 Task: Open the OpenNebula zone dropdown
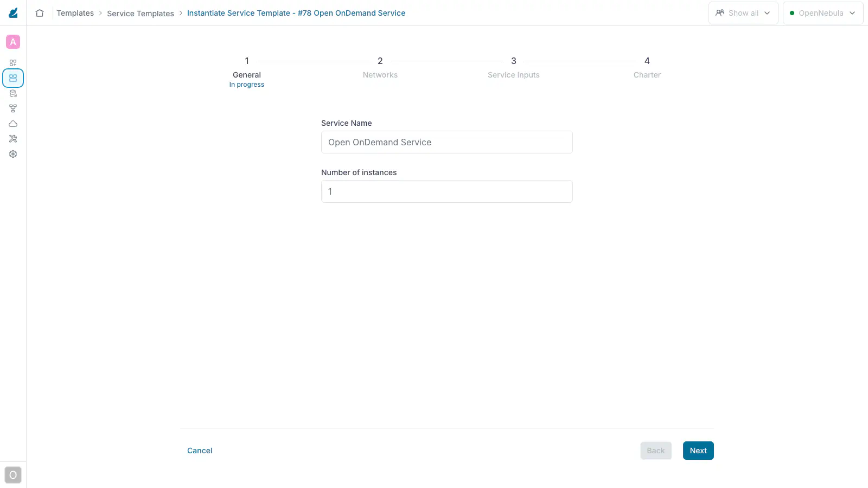click(x=823, y=13)
